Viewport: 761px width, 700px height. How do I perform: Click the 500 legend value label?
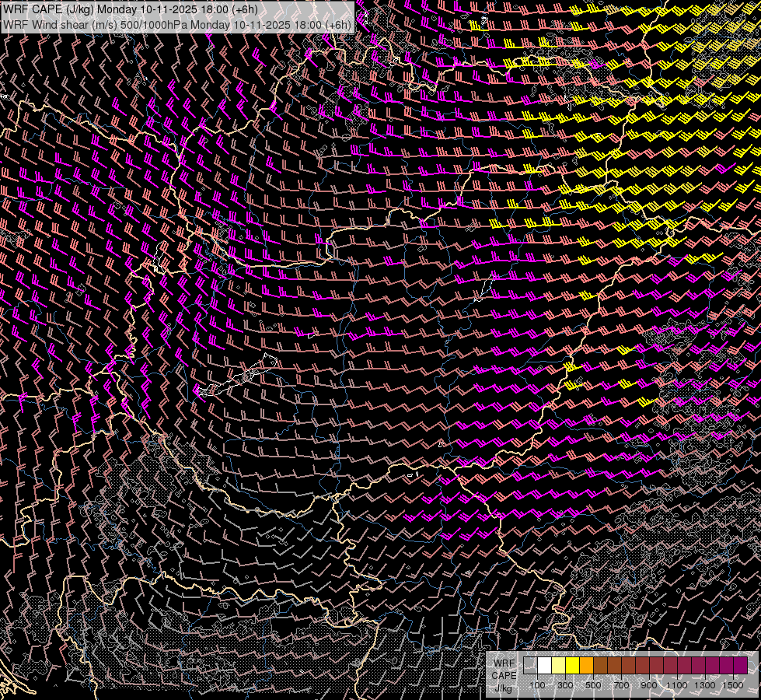coord(593,685)
